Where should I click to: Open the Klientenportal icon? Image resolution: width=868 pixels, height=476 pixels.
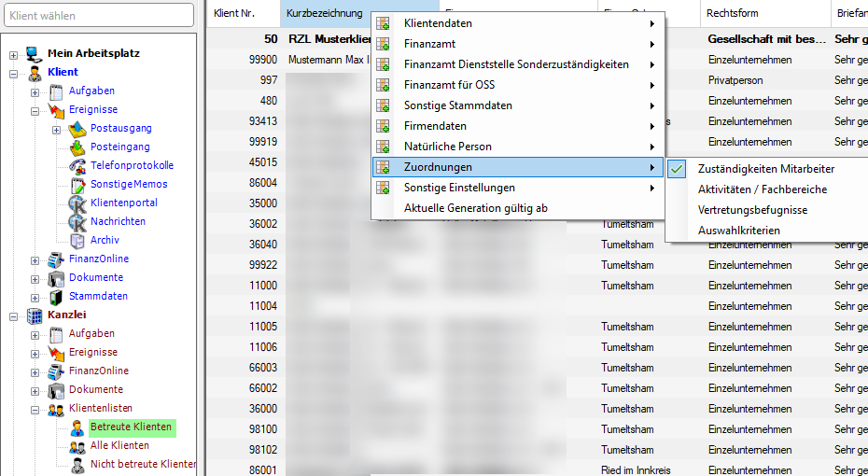(x=77, y=203)
